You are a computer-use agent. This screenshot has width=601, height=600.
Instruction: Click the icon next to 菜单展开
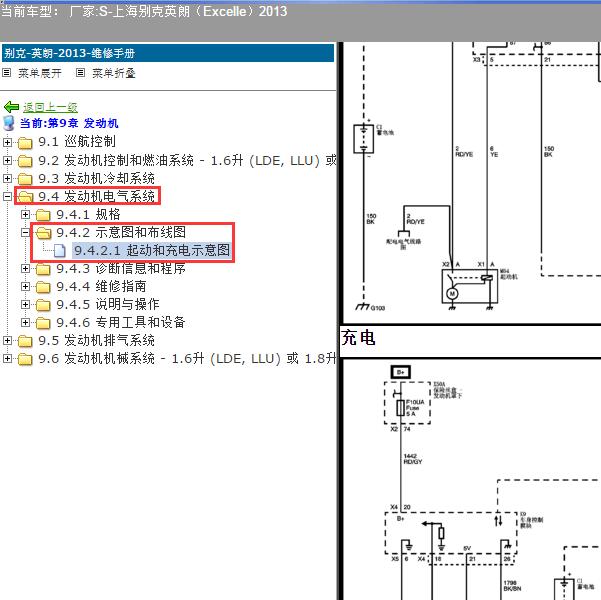coord(7,72)
